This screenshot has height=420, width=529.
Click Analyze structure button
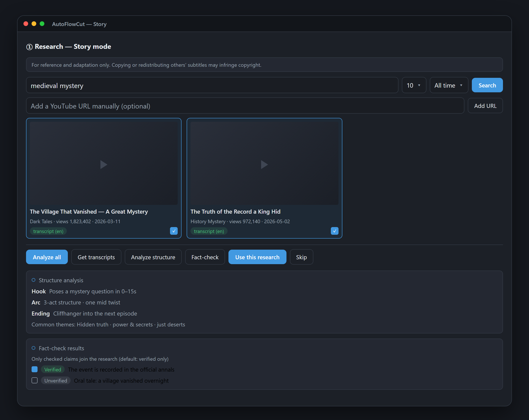coord(153,257)
